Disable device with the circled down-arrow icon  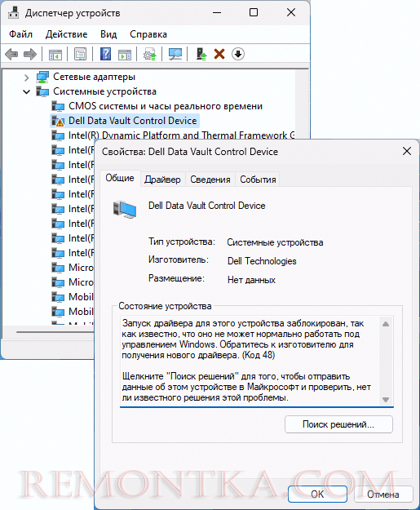click(238, 54)
